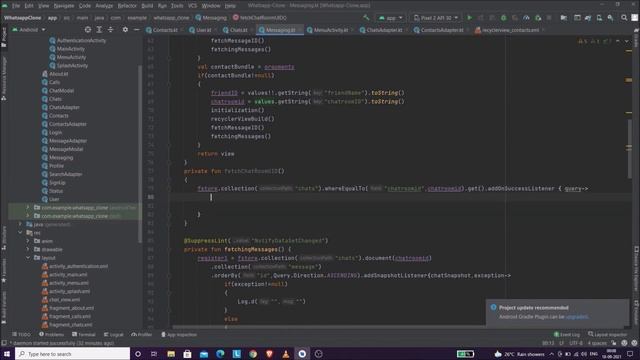Open the TODO tool window
The height and width of the screenshot is (360, 640).
[21, 335]
